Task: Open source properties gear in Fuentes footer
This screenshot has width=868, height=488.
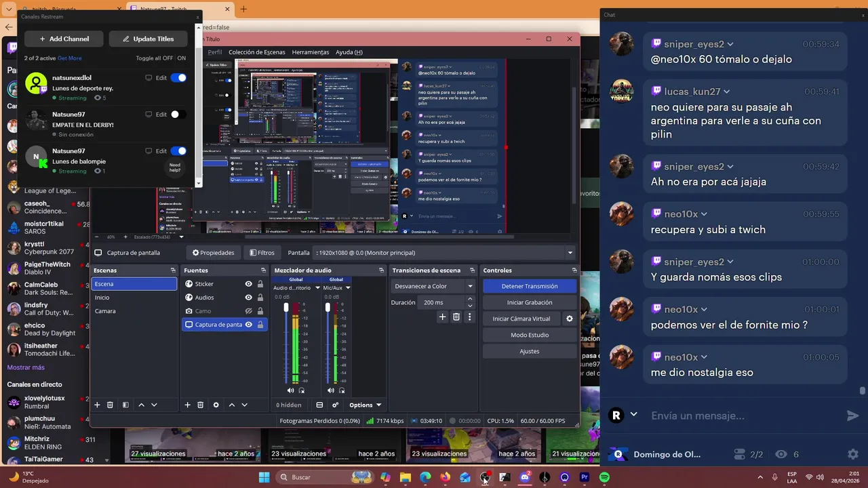Action: [216, 405]
